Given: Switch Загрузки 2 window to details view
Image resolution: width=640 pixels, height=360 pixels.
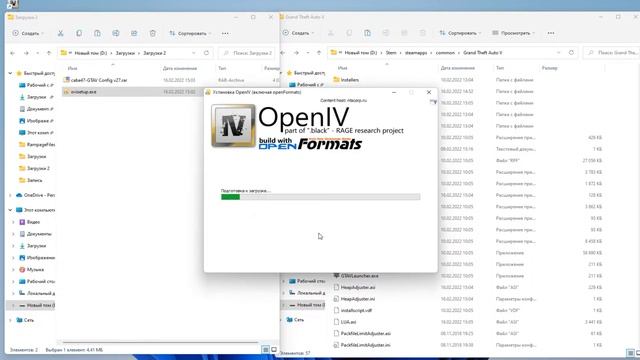Looking at the screenshot, I should [x=265, y=349].
